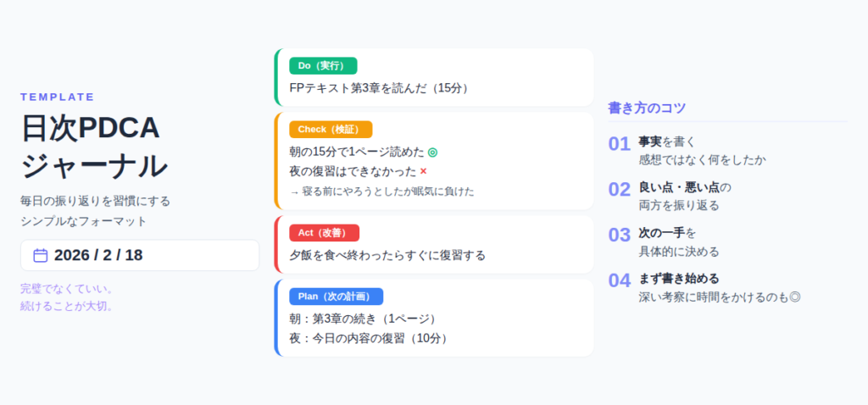The image size is (868, 405).
Task: Click the tip number 01
Action: point(620,144)
